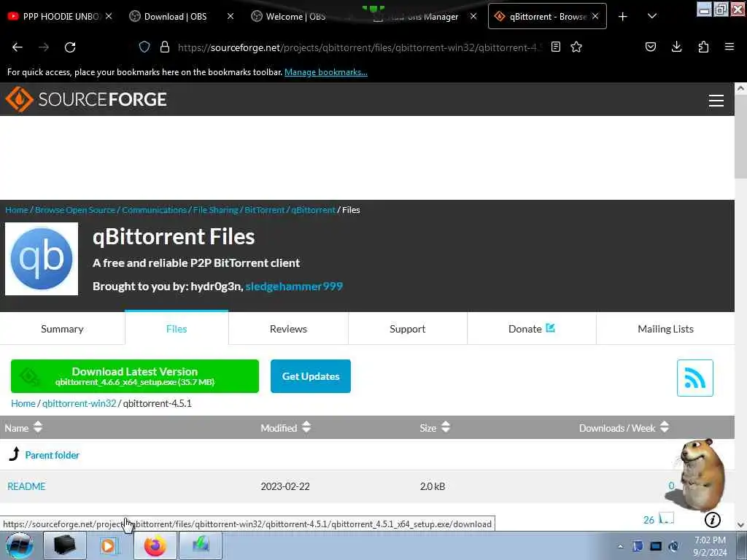
Task: Click the README size 2.0 kB
Action: pos(433,486)
